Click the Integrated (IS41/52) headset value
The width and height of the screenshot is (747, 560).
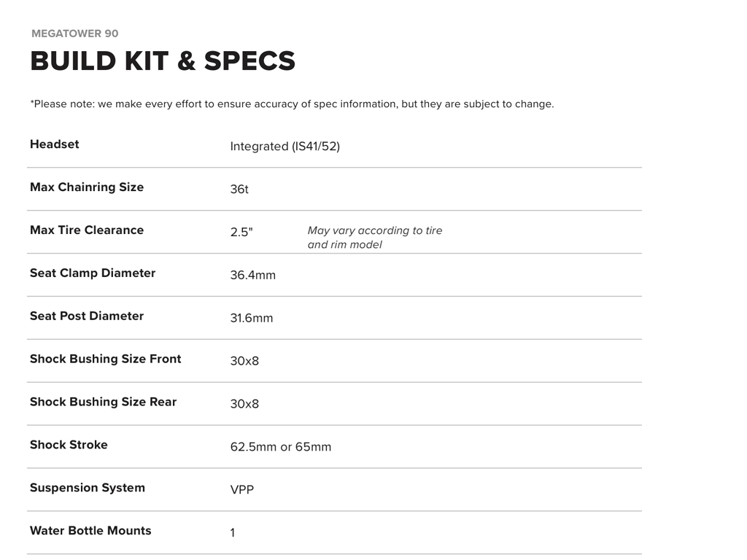click(x=285, y=147)
